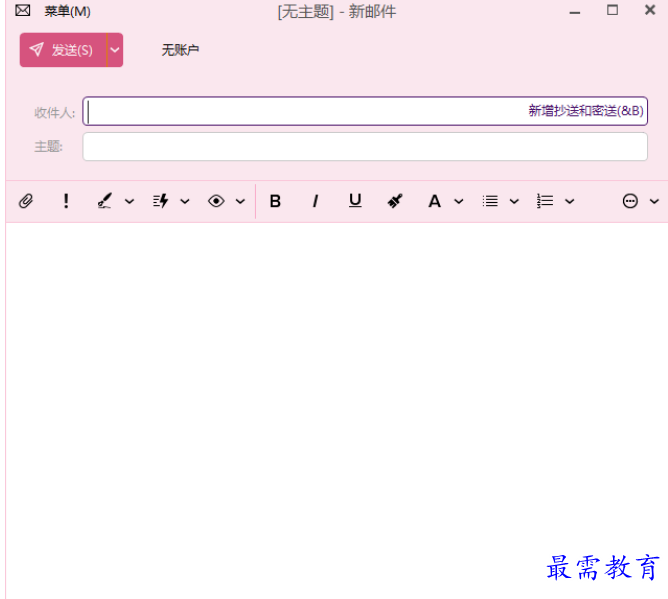Screen dimensions: 668x599
Task: Toggle underline formatting
Action: pyautogui.click(x=355, y=201)
